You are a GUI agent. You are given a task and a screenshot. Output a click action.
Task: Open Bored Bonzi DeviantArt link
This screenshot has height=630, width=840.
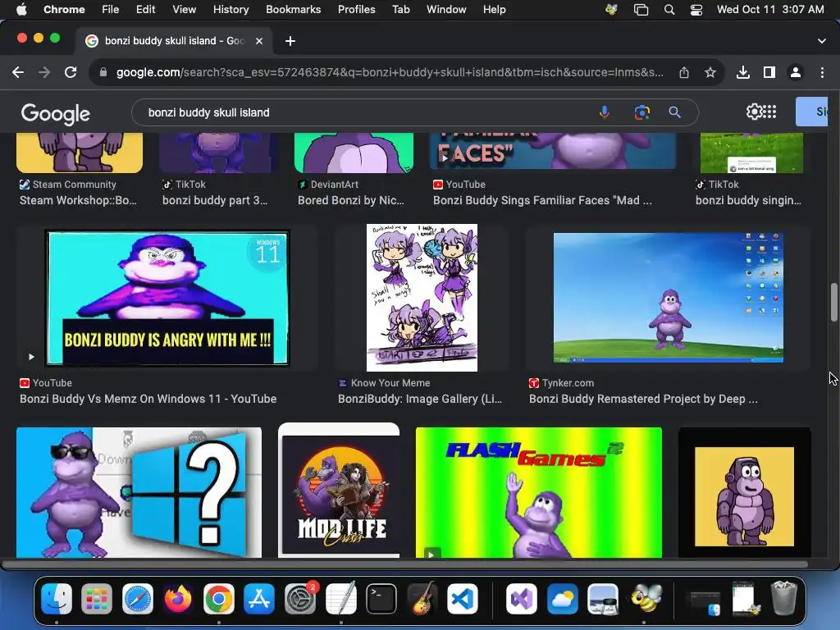tap(351, 200)
